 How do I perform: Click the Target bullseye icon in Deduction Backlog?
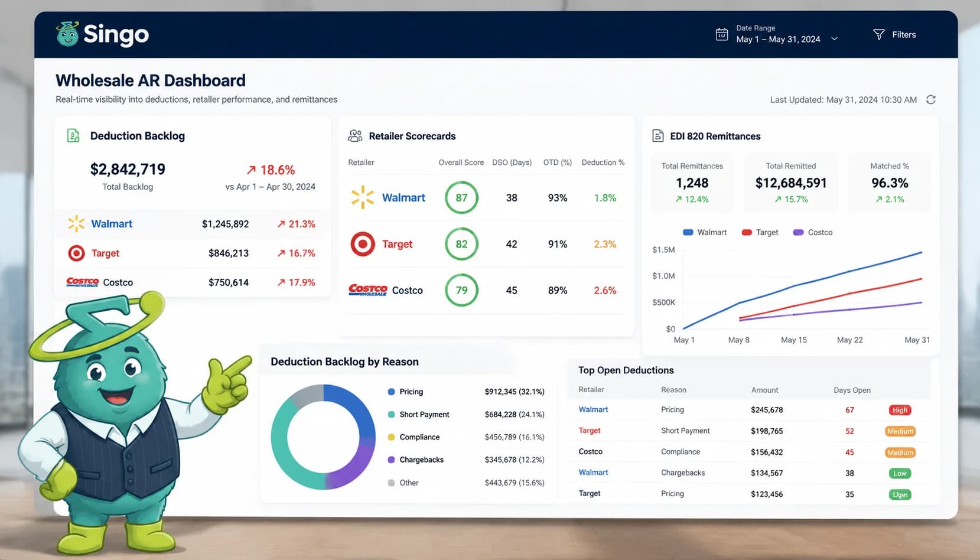[x=76, y=253]
